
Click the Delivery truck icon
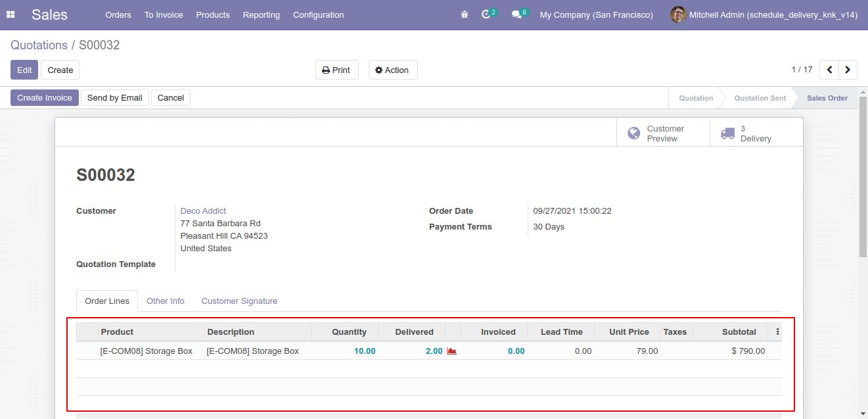pos(727,134)
